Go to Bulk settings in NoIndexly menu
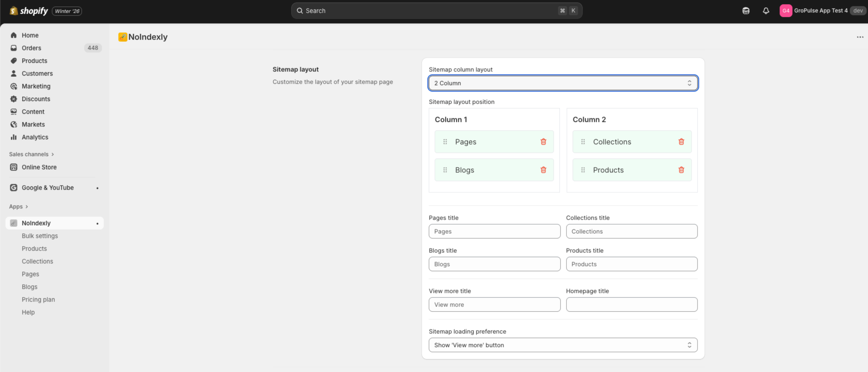This screenshot has width=868, height=372. point(40,236)
